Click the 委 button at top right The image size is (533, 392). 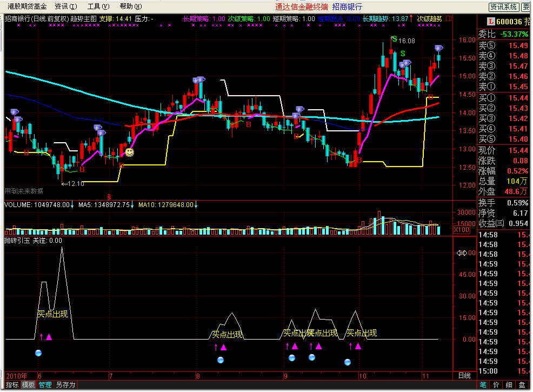coord(527,7)
